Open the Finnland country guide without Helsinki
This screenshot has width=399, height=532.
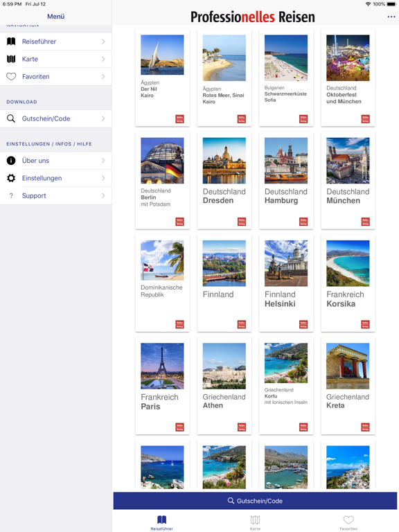point(224,283)
